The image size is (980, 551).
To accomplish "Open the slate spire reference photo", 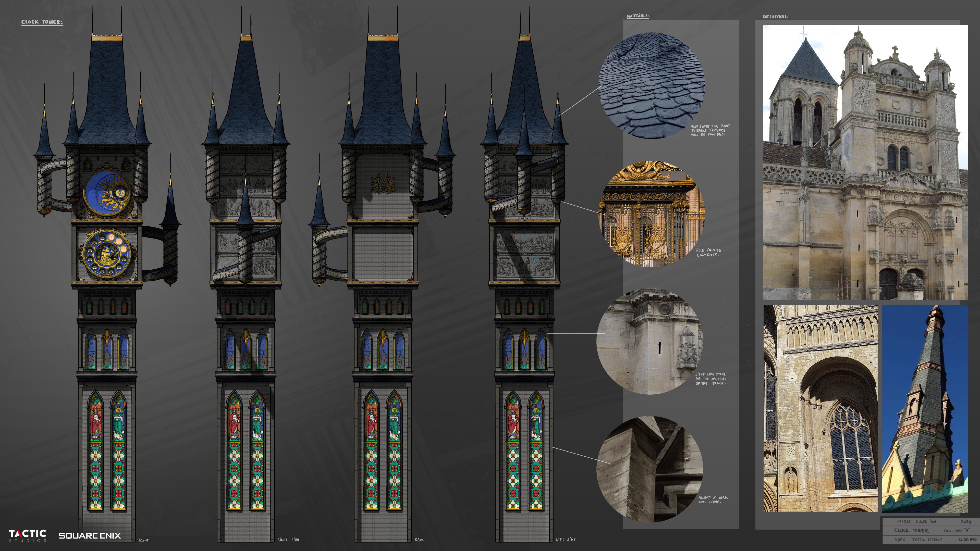I will (925, 408).
